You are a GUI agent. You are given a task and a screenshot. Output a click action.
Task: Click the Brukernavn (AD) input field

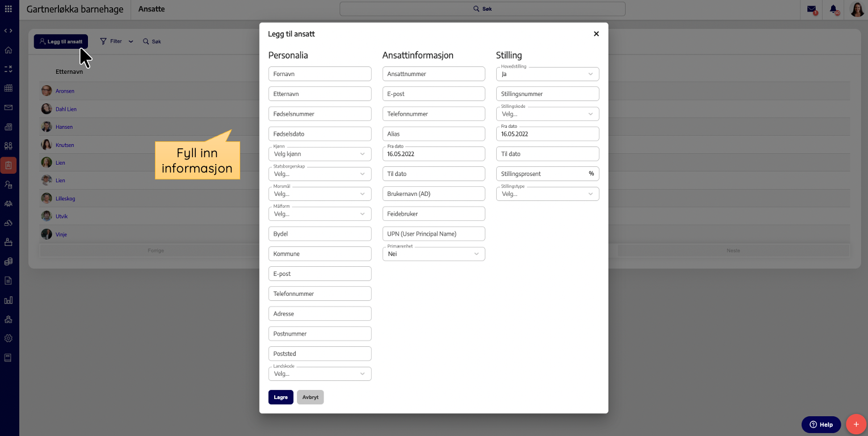click(x=434, y=194)
